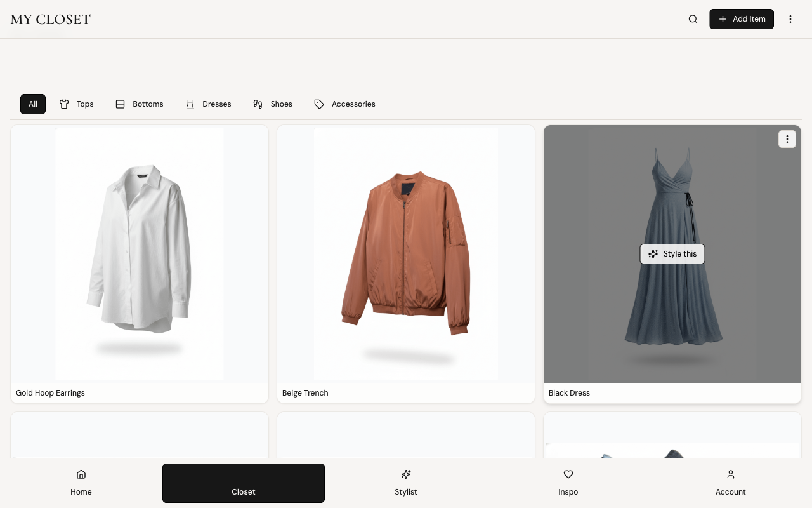Click the Add Item button
Viewport: 812px width, 508px height.
[x=742, y=19]
